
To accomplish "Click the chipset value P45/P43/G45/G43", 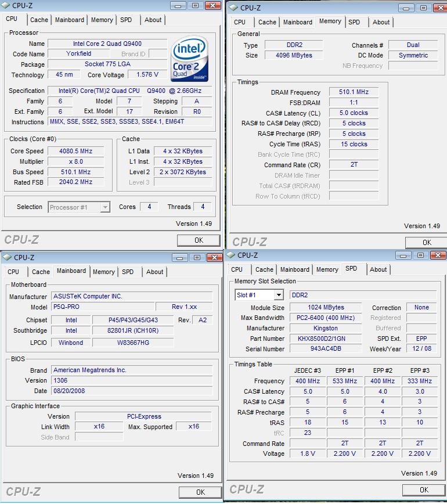I will click(x=133, y=320).
